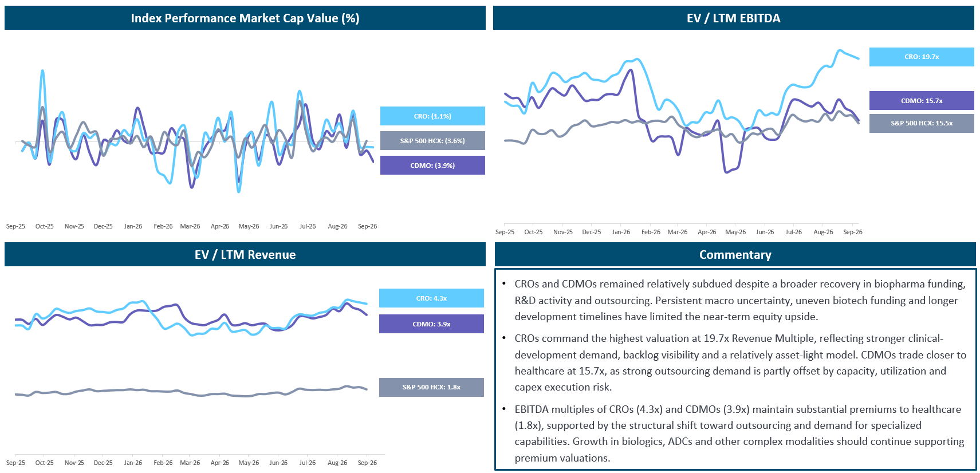This screenshot has width=980, height=473.
Task: Select the S&P 500 HCX: 15.5x label
Action: click(922, 123)
